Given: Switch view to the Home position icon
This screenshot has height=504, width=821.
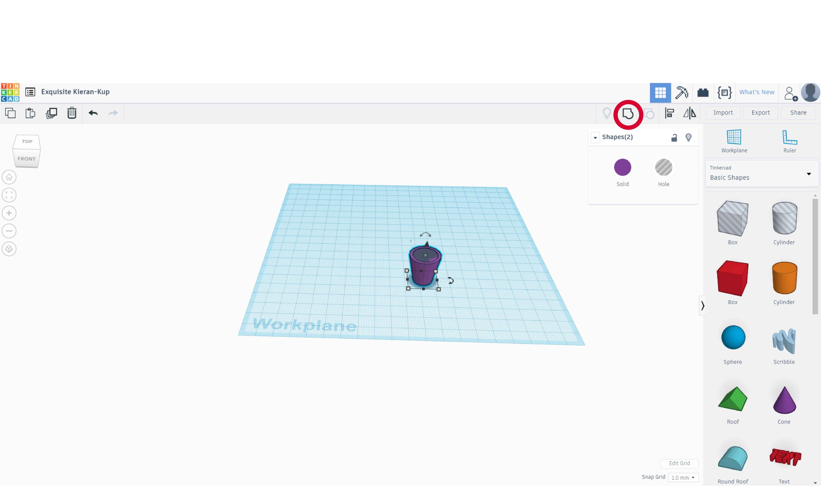Looking at the screenshot, I should 9,177.
